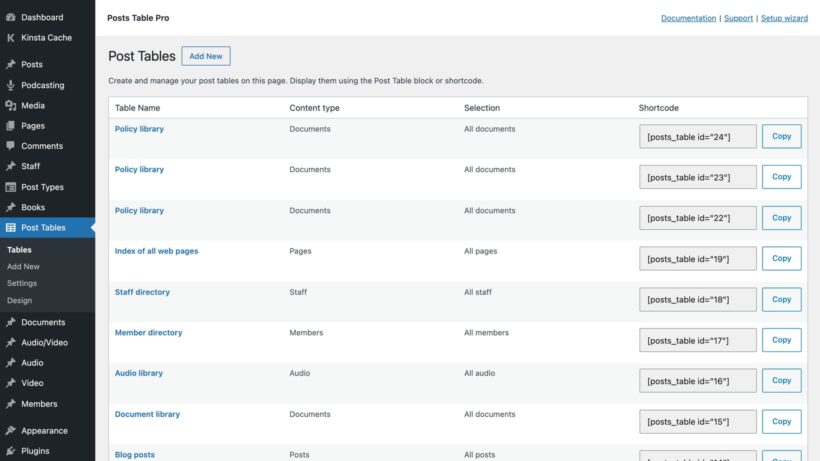Click the Audio/Video pin icon

pos(10,342)
